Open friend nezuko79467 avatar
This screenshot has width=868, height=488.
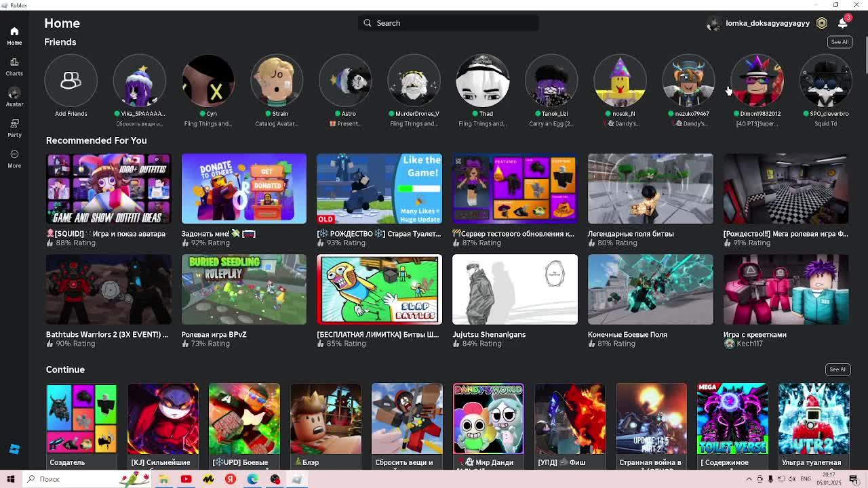click(x=688, y=81)
